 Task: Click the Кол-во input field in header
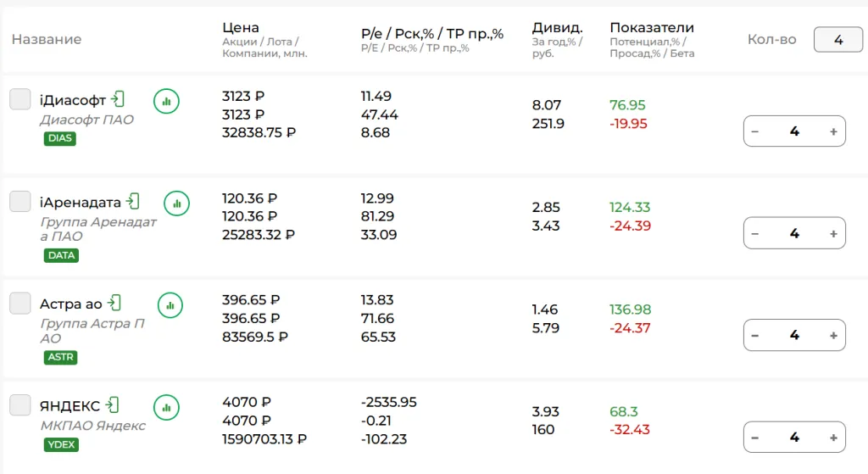pos(838,40)
